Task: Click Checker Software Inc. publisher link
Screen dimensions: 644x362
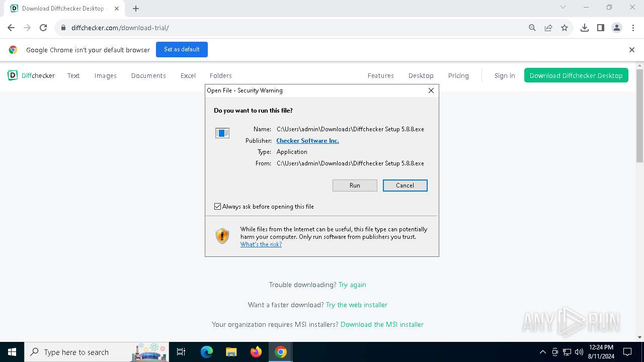Action: tap(307, 141)
